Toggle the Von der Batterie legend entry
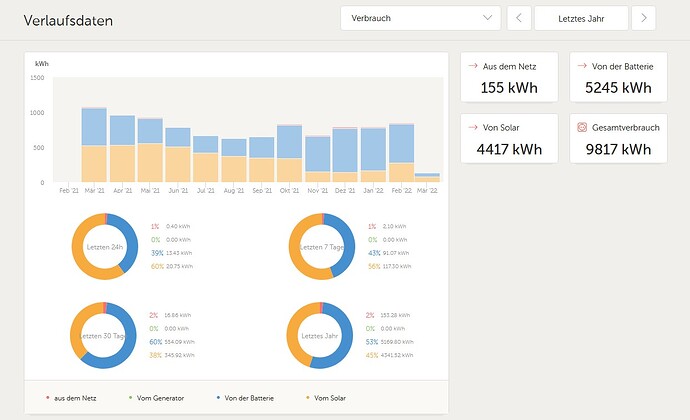 (245, 398)
